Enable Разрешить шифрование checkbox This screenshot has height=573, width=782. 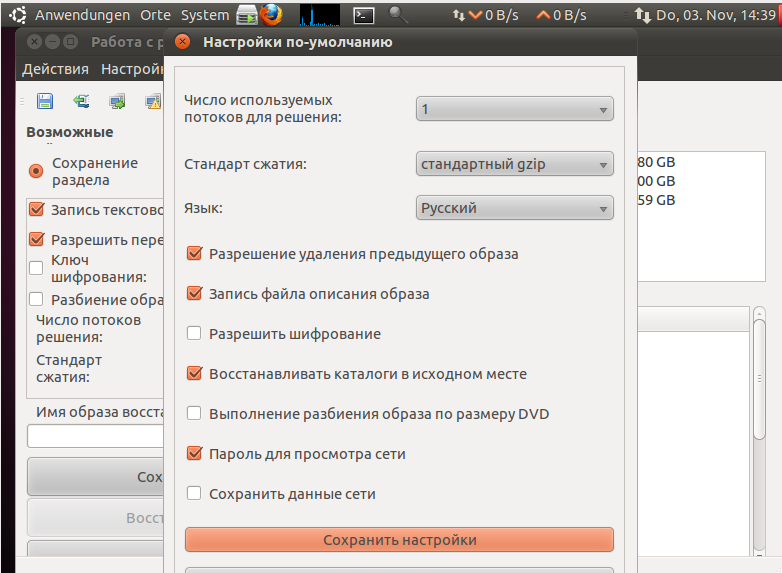tap(194, 333)
